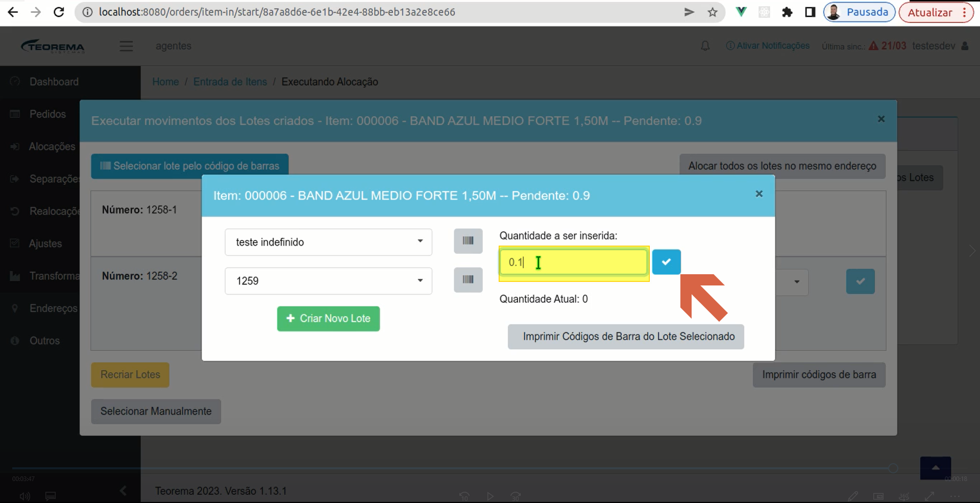Open Endereços in sidebar
This screenshot has height=503, width=980.
click(53, 308)
